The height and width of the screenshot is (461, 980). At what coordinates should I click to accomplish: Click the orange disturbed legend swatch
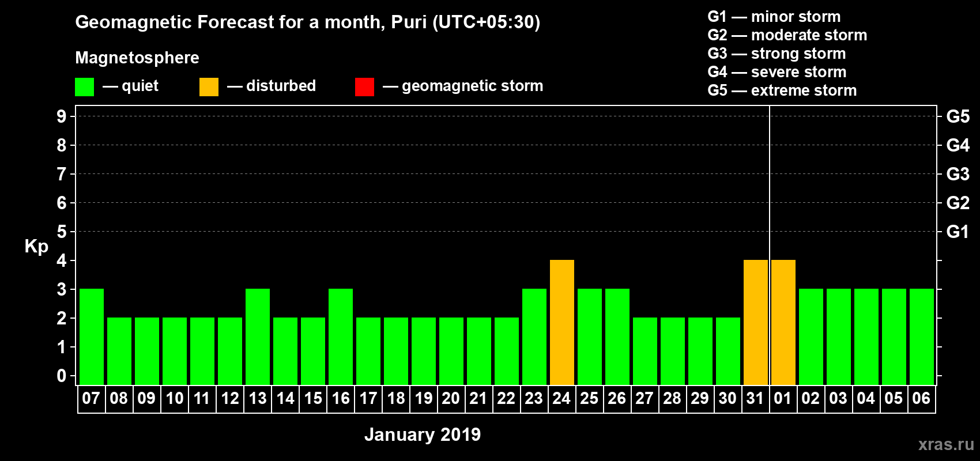(209, 87)
